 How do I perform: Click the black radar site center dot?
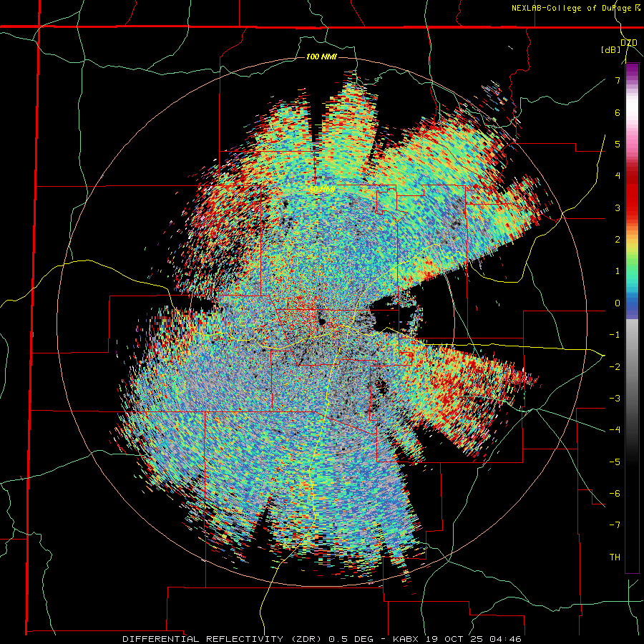321,321
